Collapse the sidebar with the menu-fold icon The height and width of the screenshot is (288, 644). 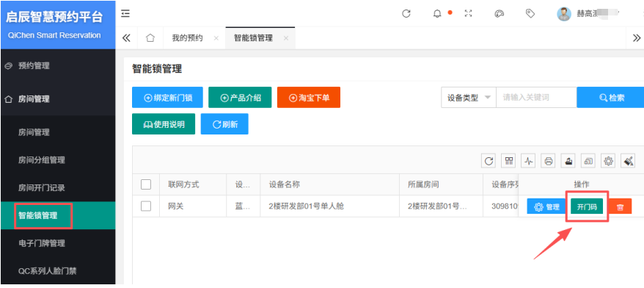tap(125, 13)
